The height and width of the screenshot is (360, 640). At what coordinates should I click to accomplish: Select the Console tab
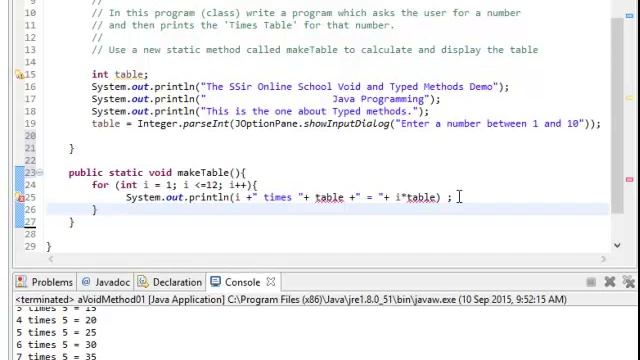pos(242,282)
